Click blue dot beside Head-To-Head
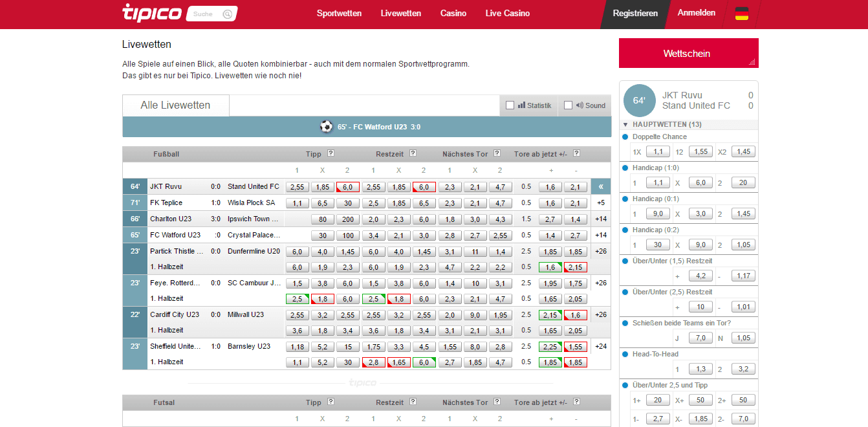This screenshot has width=868, height=427. (x=625, y=354)
